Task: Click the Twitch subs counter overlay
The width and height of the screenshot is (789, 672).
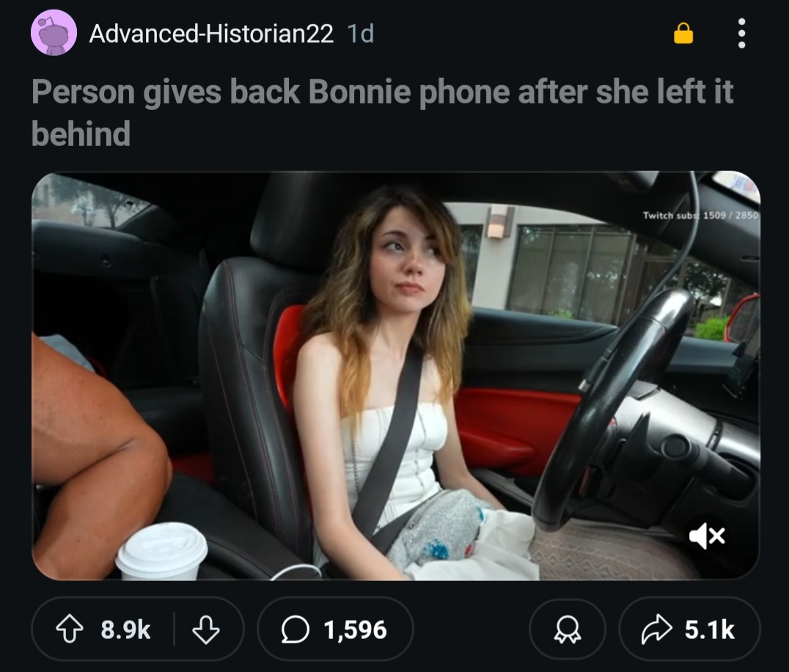Action: (700, 216)
